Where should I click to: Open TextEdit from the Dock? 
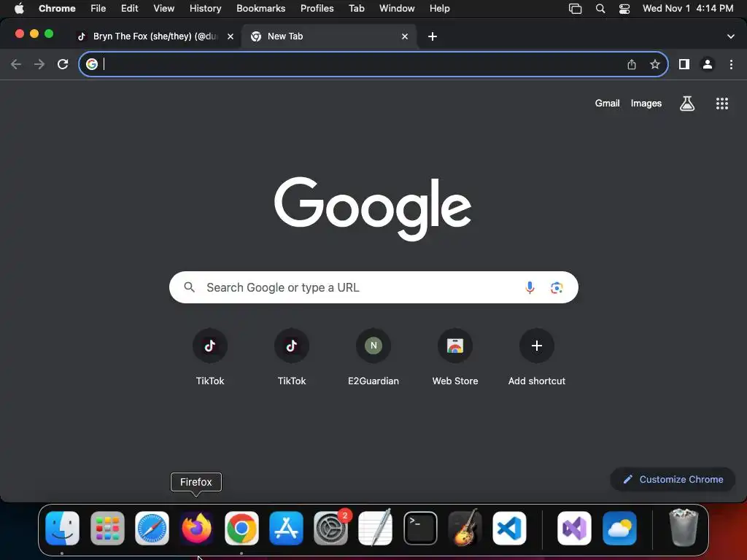coord(376,527)
